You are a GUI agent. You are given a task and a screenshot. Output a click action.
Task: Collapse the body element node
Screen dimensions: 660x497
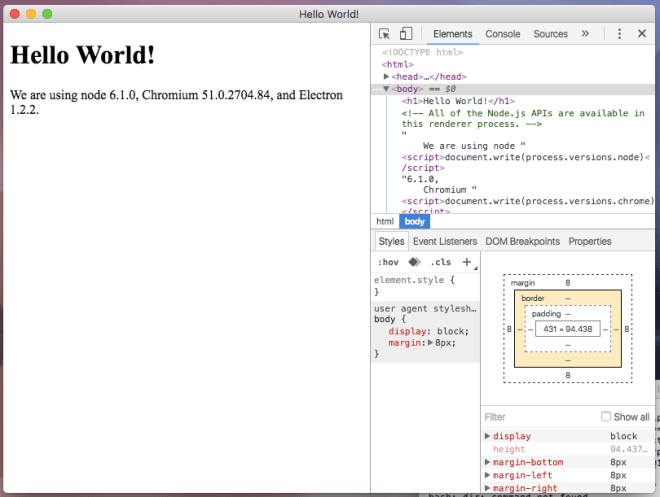(x=387, y=89)
